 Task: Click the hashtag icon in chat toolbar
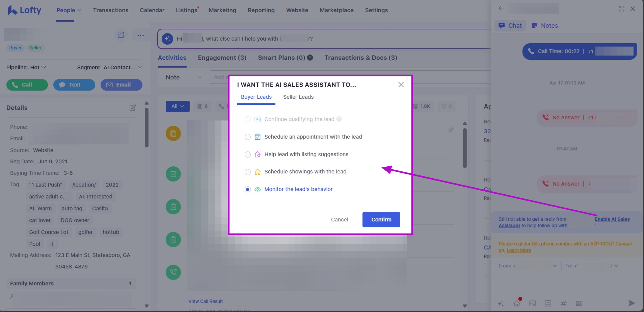tap(563, 303)
